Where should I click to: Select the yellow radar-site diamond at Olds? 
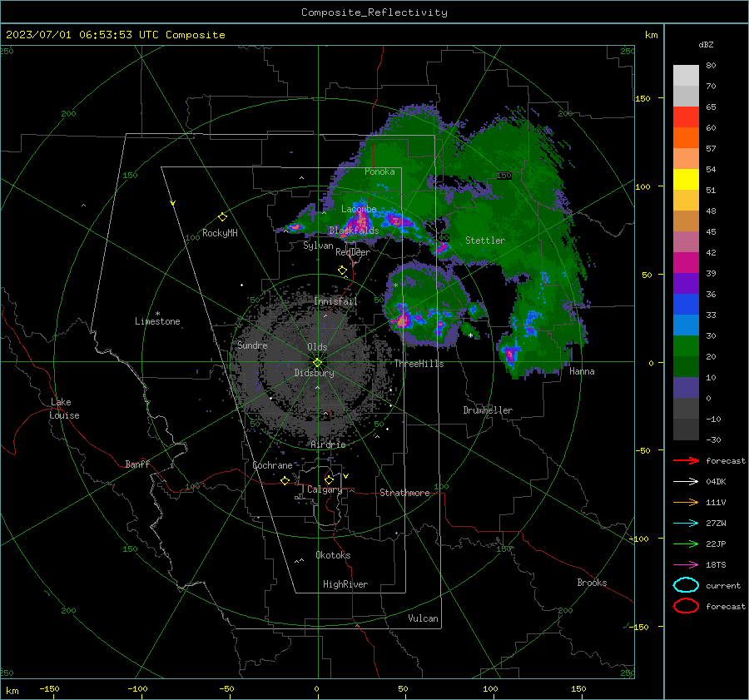[317, 363]
